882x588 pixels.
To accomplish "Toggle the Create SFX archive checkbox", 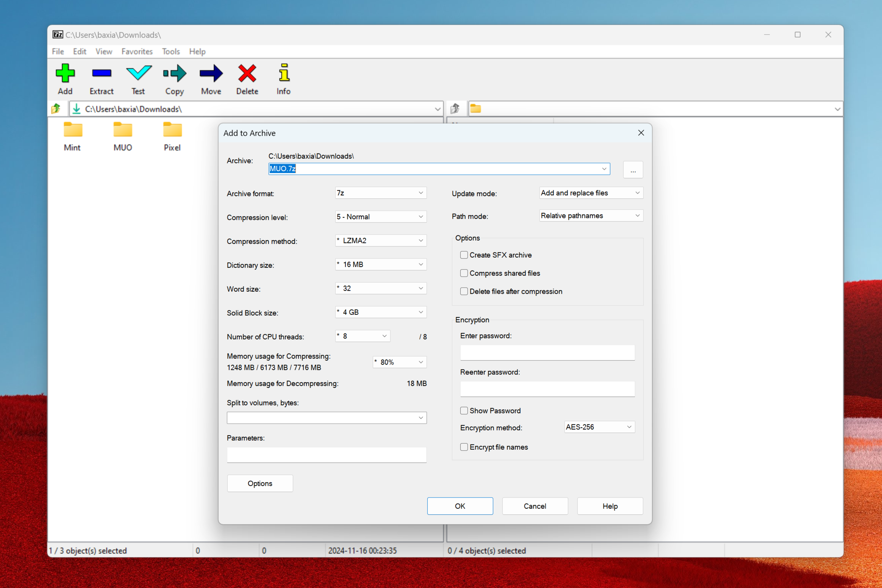I will tap(464, 255).
